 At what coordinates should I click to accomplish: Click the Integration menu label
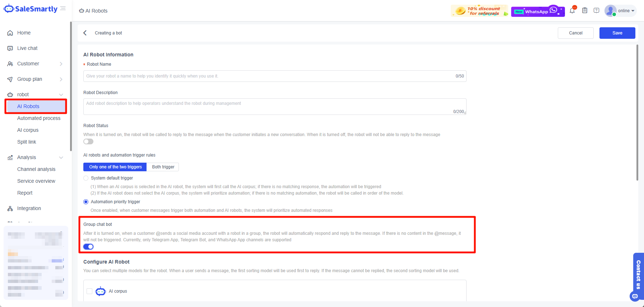click(29, 208)
